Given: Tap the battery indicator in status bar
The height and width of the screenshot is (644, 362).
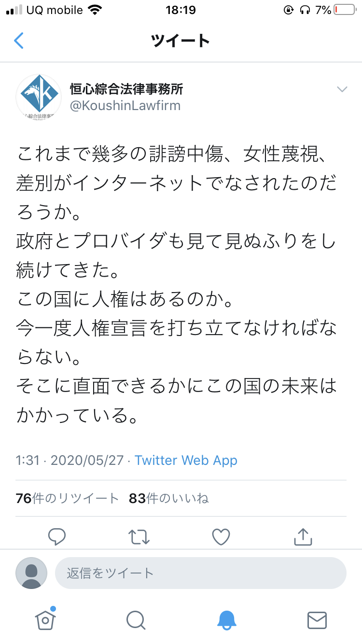Looking at the screenshot, I should (345, 10).
